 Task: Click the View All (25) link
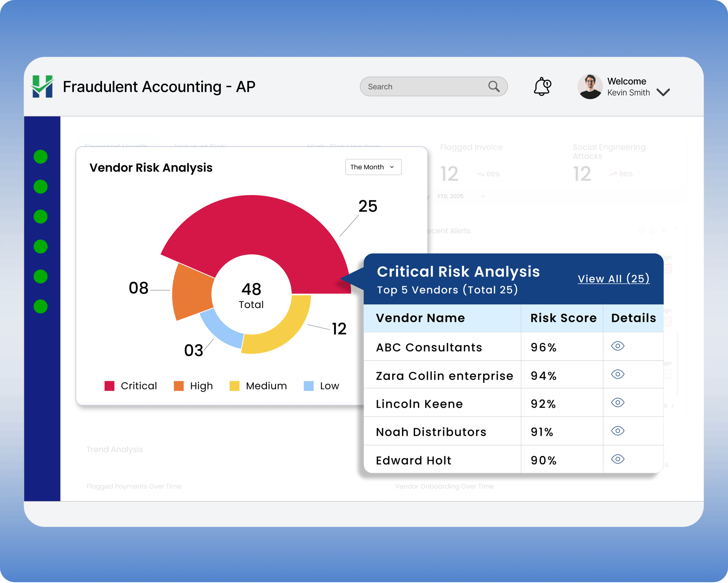(x=613, y=279)
